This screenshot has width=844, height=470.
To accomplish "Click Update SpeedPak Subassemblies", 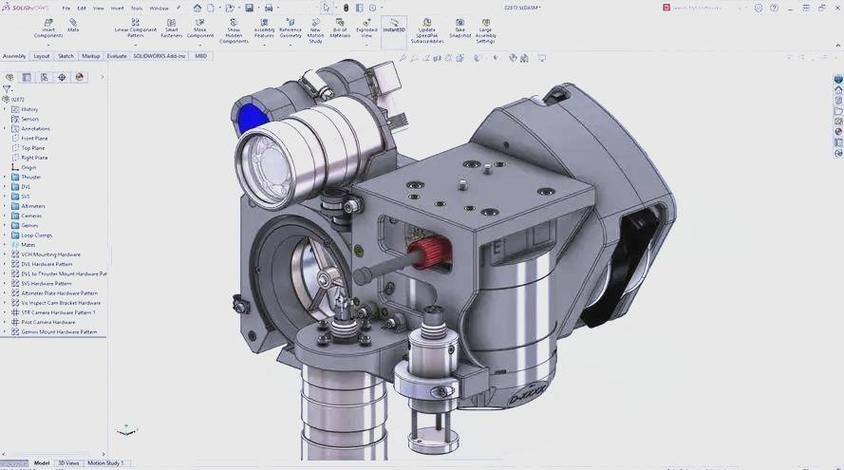I will pyautogui.click(x=427, y=31).
